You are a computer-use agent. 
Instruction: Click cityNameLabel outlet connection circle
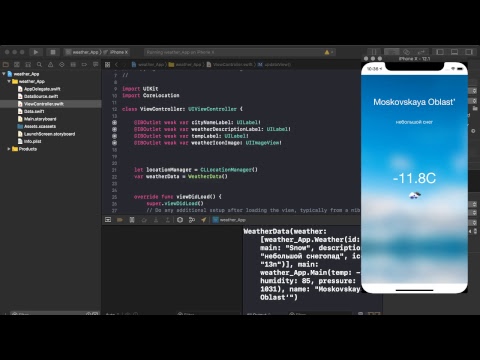pyautogui.click(x=114, y=123)
